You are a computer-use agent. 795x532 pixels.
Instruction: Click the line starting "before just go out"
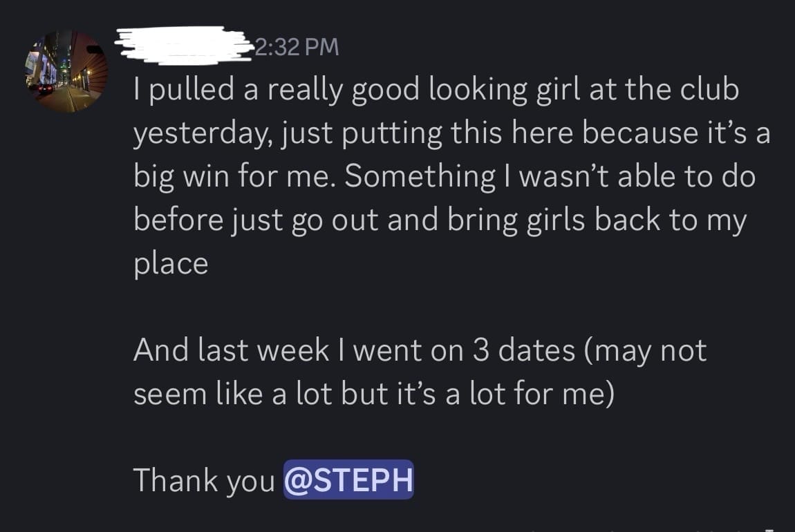point(440,220)
